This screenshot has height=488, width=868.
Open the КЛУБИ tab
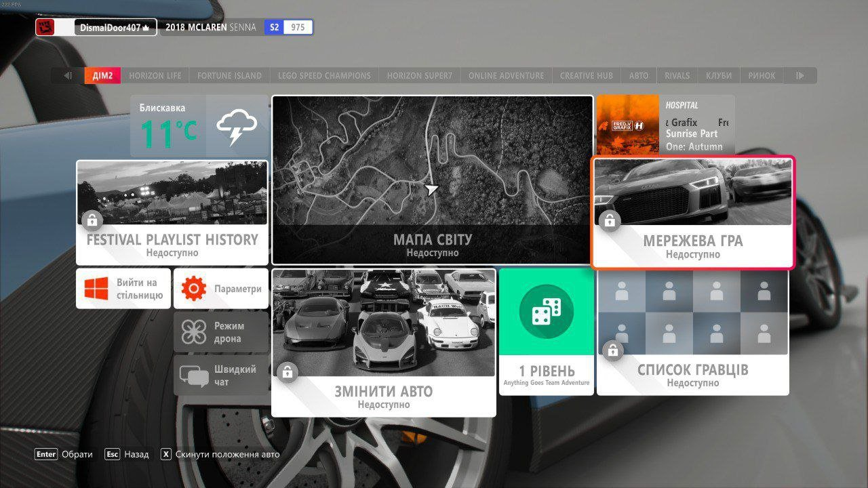pos(719,76)
